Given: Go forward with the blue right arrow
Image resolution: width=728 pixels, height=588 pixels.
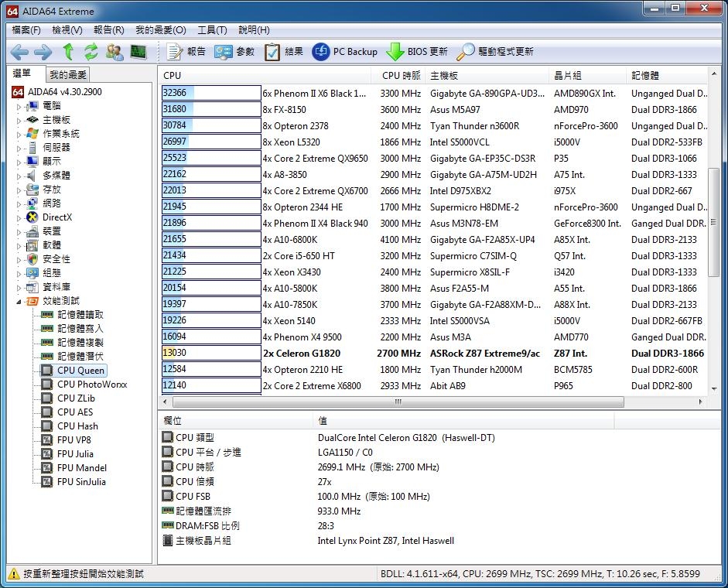Looking at the screenshot, I should tap(43, 52).
